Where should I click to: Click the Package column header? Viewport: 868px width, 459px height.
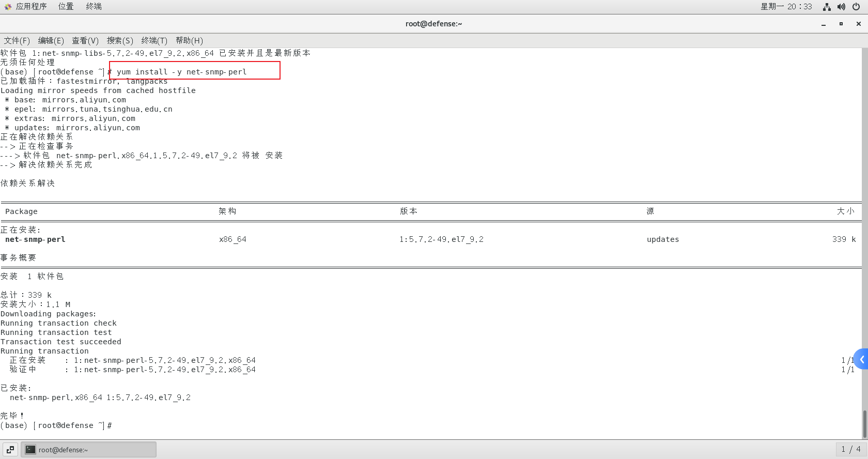(x=21, y=211)
